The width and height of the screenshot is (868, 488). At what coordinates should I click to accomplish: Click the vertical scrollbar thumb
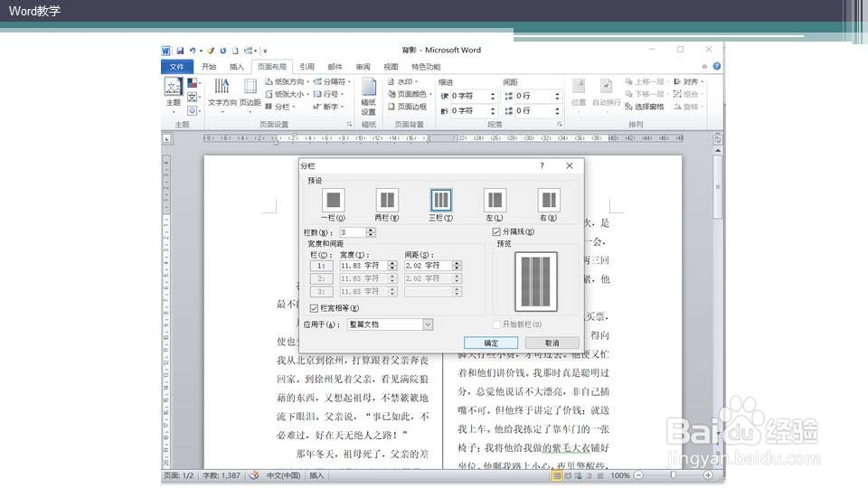[717, 187]
